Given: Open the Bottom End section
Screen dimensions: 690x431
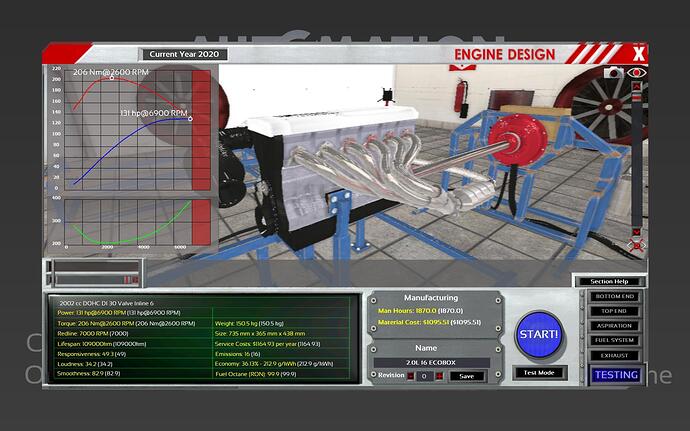Looking at the screenshot, I should 614,297.
